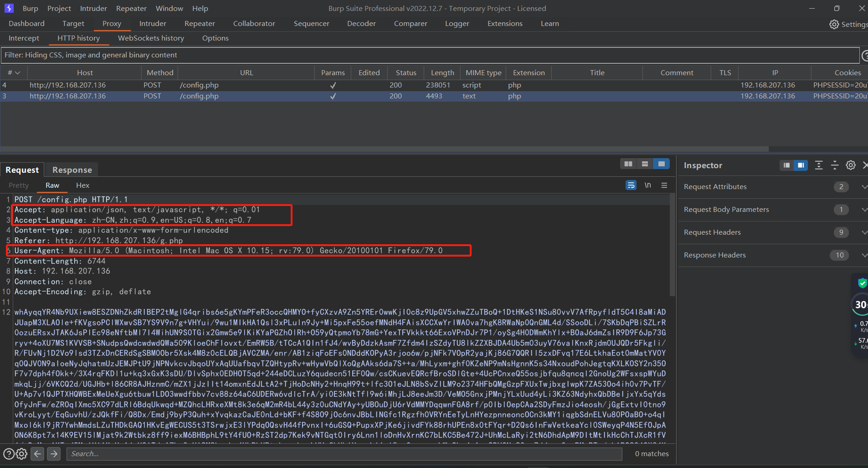Open the Learn tab
Image resolution: width=868 pixels, height=468 pixels.
coord(550,24)
